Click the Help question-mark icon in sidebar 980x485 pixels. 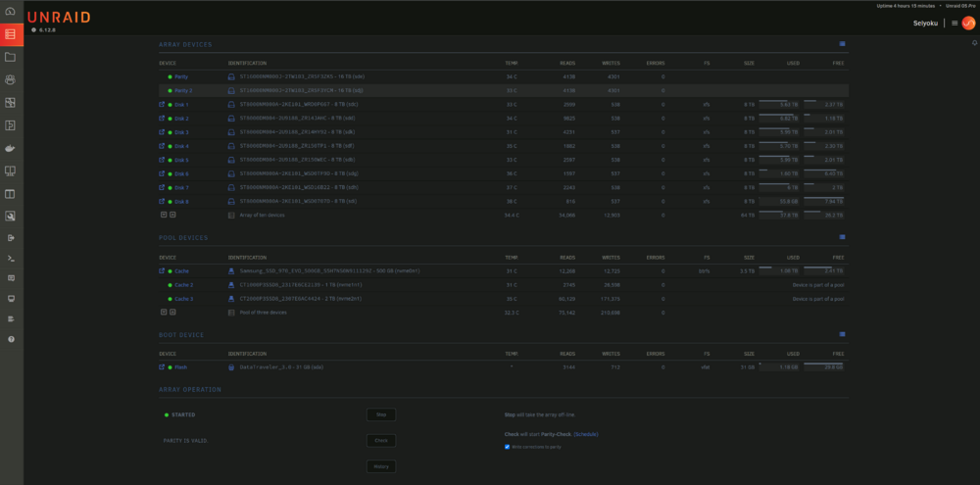click(11, 339)
